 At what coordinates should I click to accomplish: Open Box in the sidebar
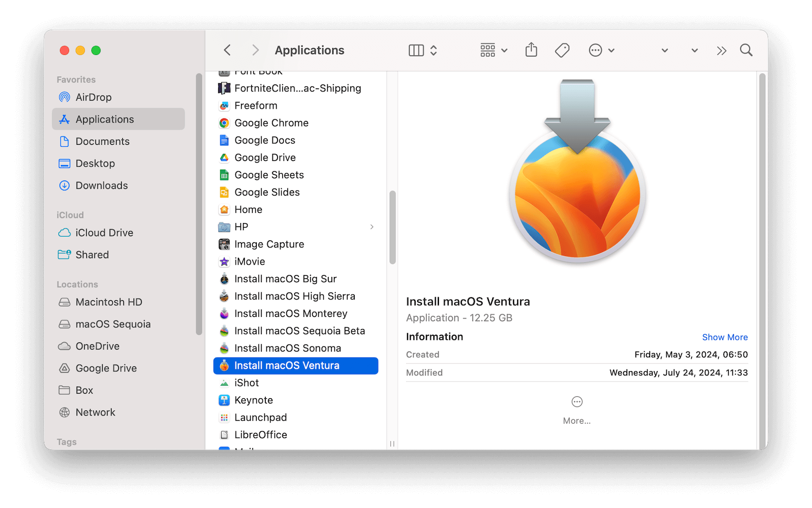[x=118, y=390]
